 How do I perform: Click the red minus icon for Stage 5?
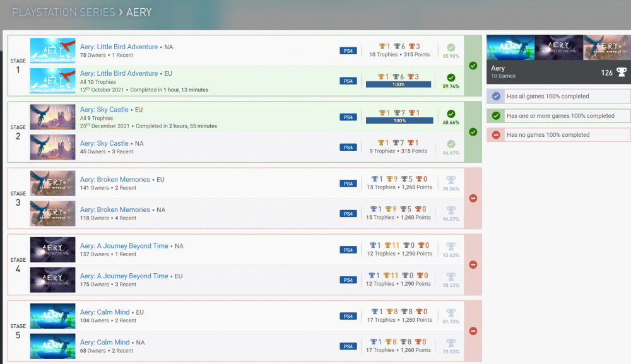[473, 331]
